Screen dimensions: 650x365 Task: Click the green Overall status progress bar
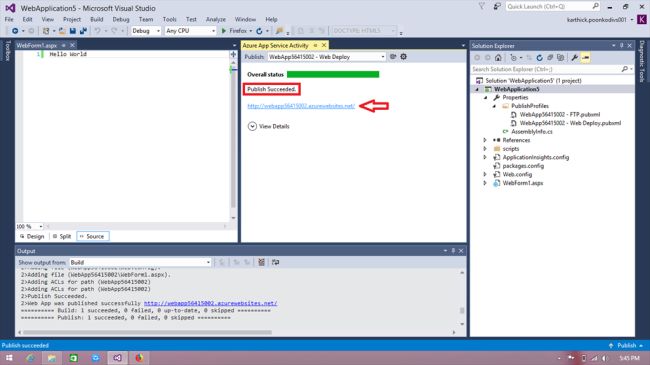pos(333,74)
